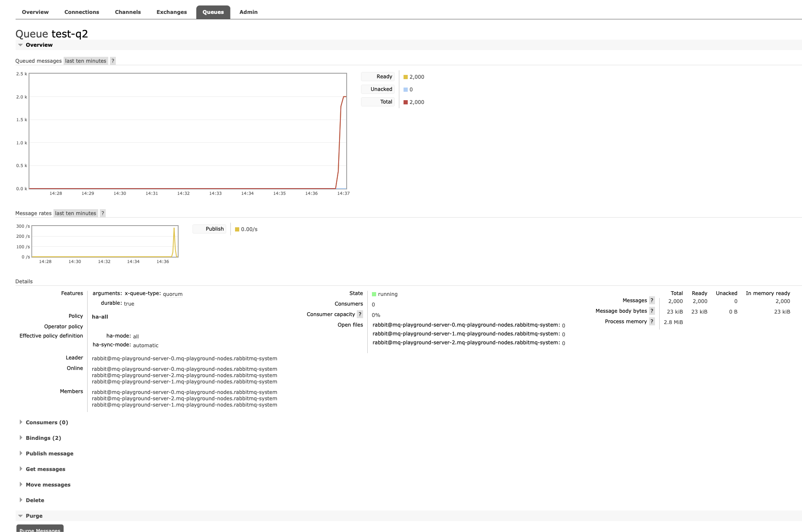Click the green running state indicator

374,294
